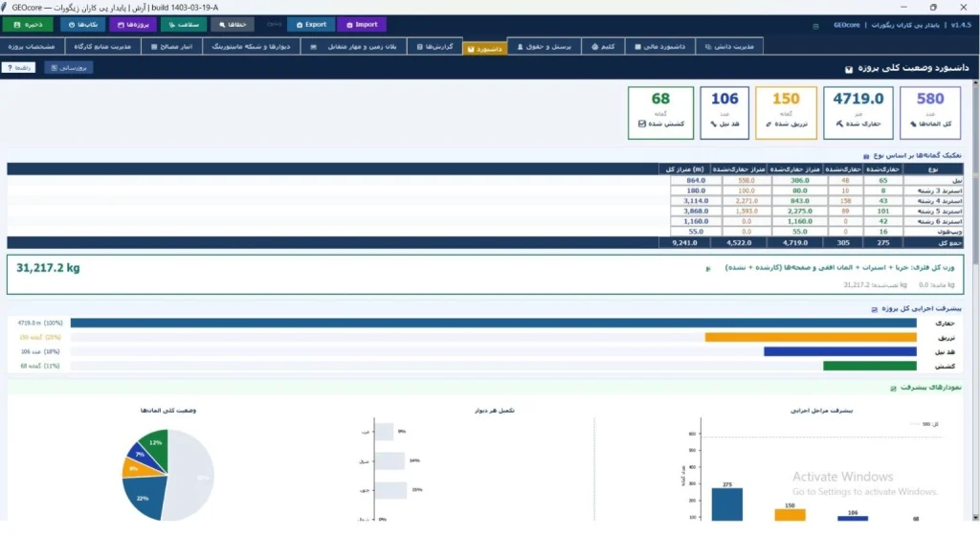Screen dimensions: 980x537
Task: Select the highlighted داشبورد tab
Action: (x=485, y=48)
